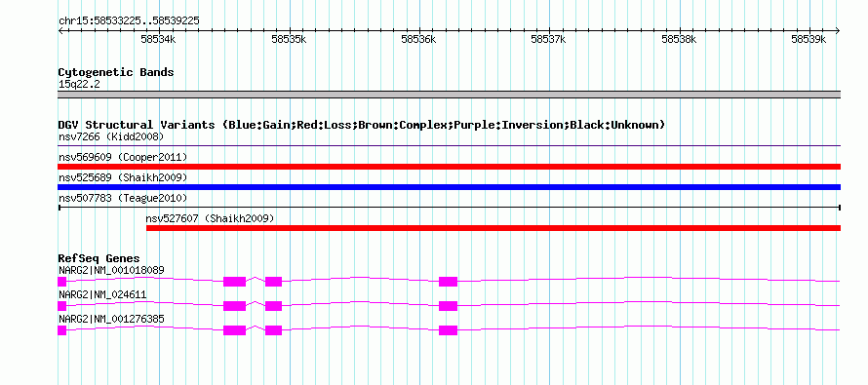Click the nsv525689 (Shaikh2009) label
The image size is (868, 385).
tap(123, 177)
